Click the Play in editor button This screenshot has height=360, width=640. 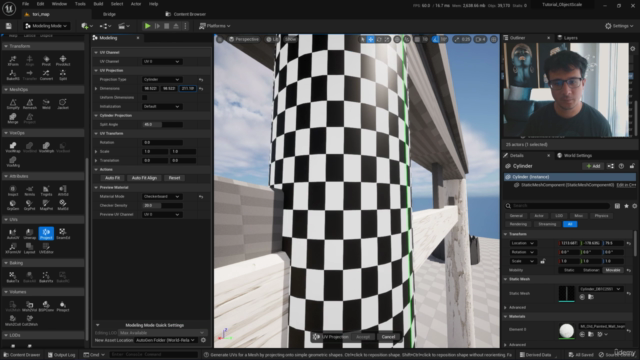147,26
